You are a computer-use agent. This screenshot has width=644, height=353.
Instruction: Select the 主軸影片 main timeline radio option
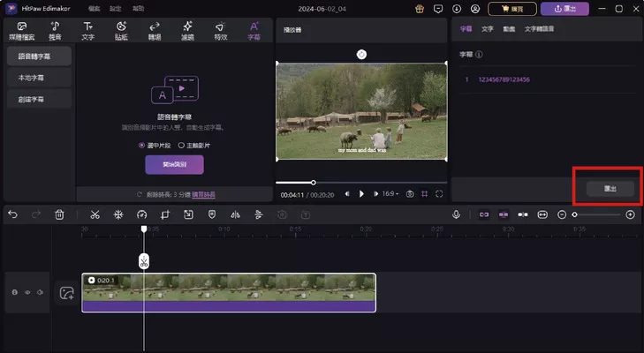[x=193, y=146]
